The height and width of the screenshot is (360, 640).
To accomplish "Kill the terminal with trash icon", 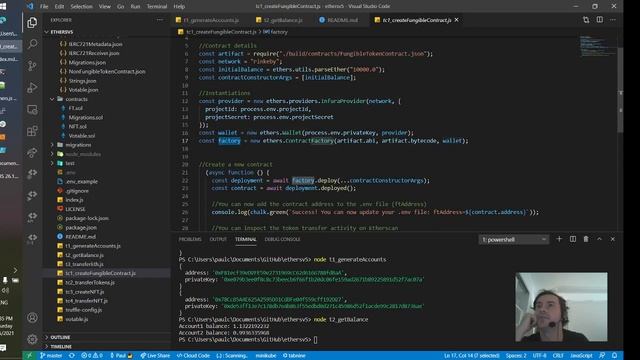I will tap(586, 239).
